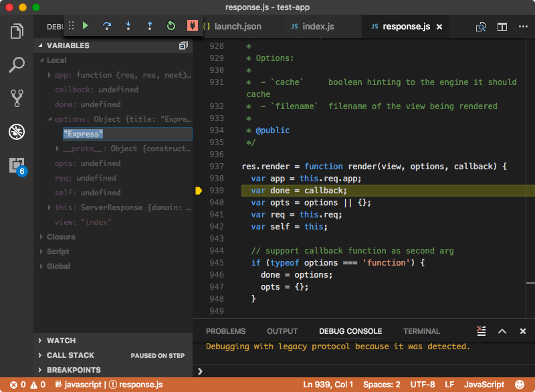Click the debug toolbar drag handle
Screen dimensions: 535x392
(71, 26)
